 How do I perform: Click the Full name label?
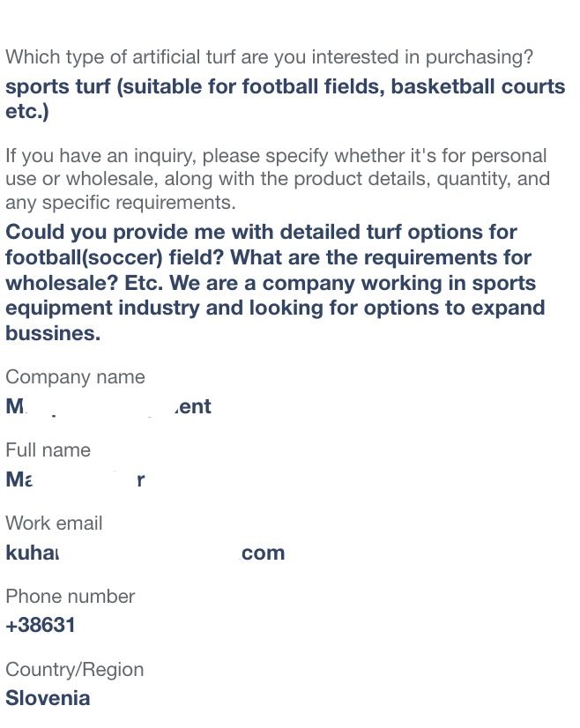tap(48, 449)
